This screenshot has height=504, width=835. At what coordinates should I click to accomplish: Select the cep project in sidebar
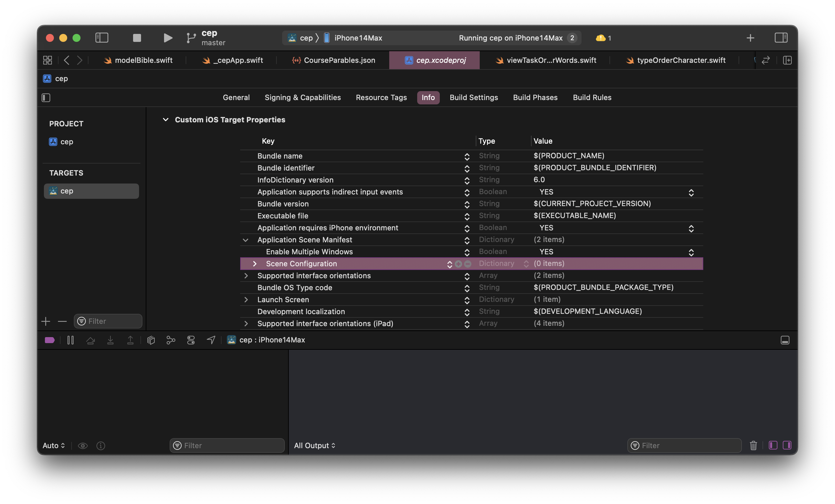point(61,142)
